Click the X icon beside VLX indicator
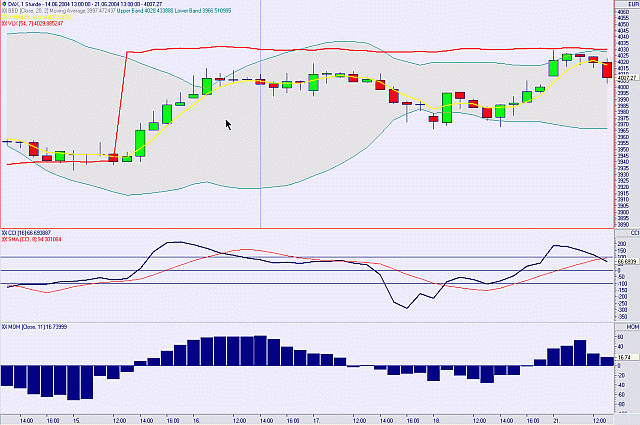640x425 pixels. click(x=4, y=22)
